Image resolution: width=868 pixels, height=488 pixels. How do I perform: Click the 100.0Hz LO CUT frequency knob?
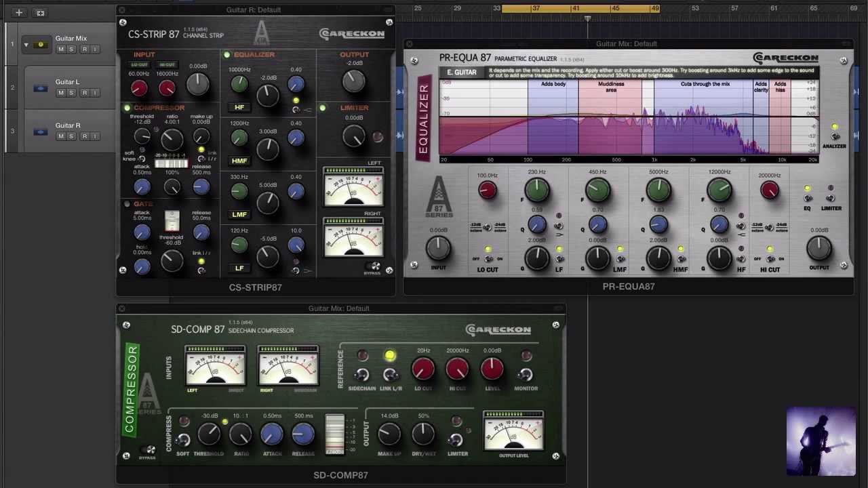(488, 190)
